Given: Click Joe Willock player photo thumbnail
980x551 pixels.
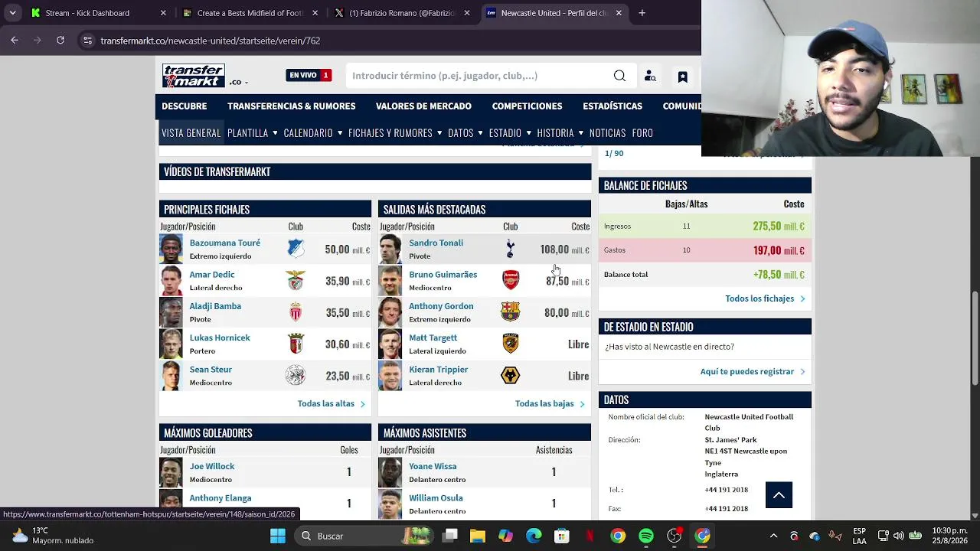Looking at the screenshot, I should tap(171, 472).
